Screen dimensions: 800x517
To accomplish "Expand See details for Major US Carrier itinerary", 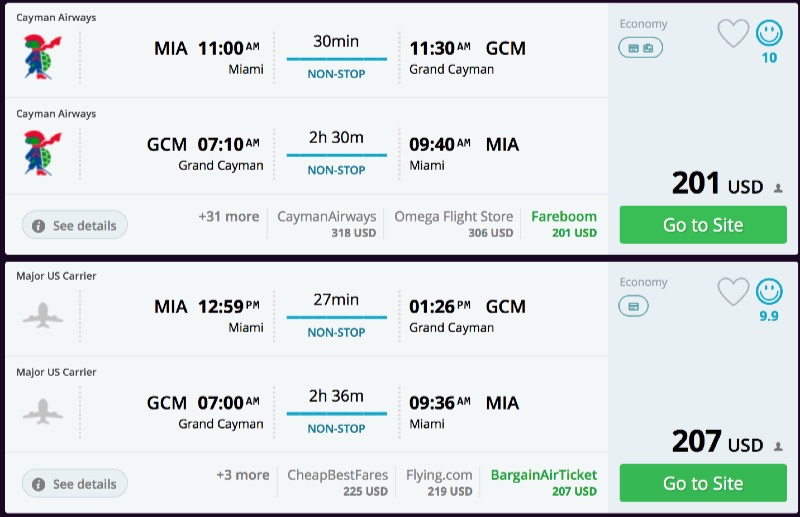I will click(x=75, y=484).
